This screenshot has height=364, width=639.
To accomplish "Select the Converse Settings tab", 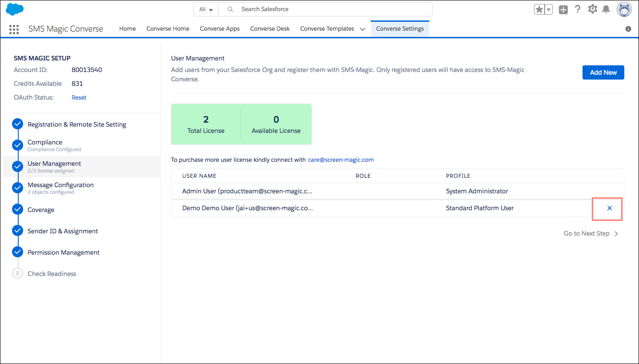I will point(400,28).
